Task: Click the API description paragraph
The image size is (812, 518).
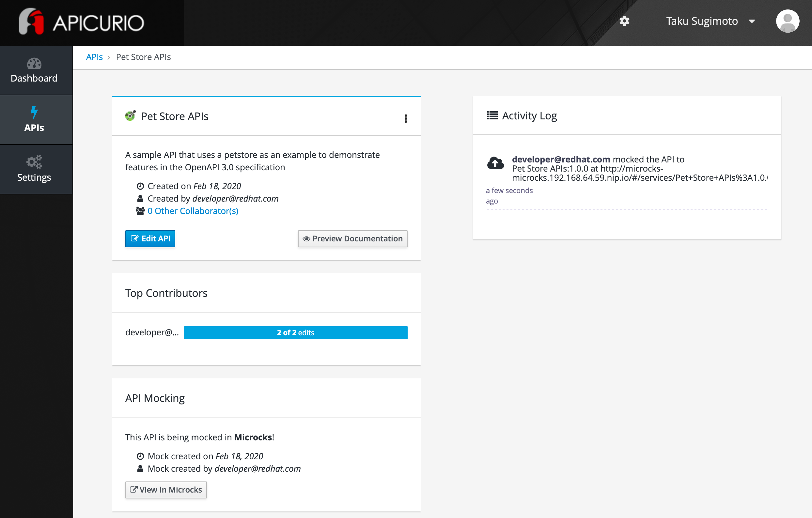Action: (253, 161)
